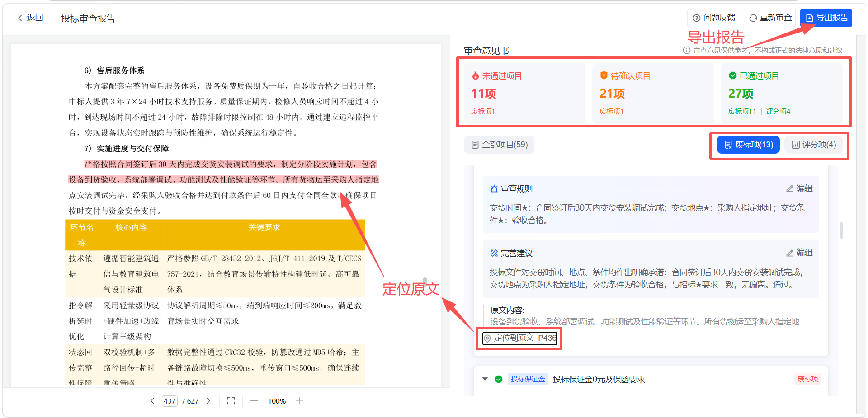
Task: Click the 投标保证金0元及保函要求 title
Action: 599,380
